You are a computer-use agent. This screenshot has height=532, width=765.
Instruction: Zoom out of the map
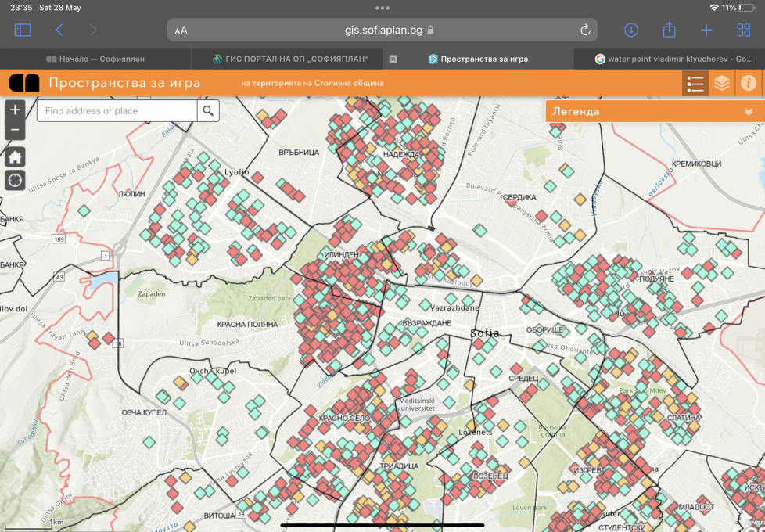[15, 130]
